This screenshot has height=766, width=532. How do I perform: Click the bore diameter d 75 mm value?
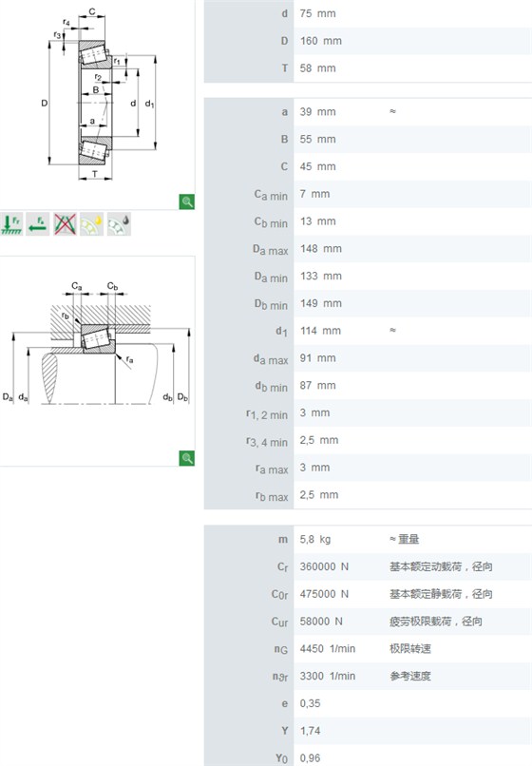point(317,13)
